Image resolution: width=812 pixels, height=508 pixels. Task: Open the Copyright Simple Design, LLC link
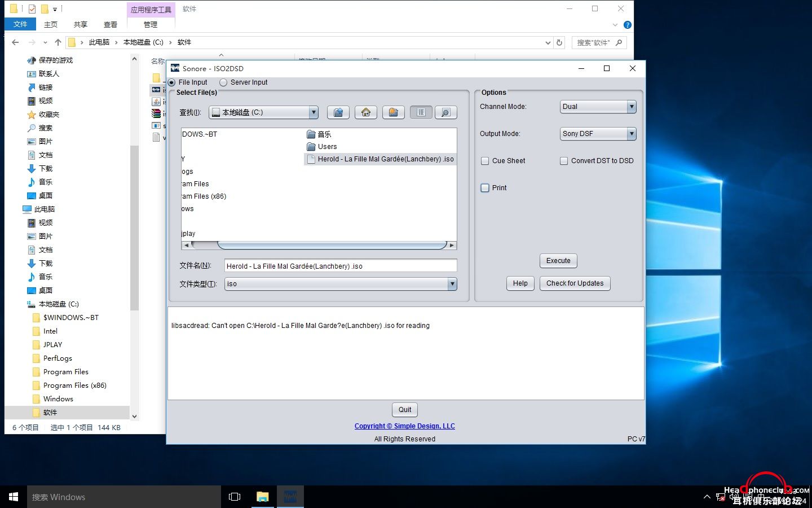404,426
